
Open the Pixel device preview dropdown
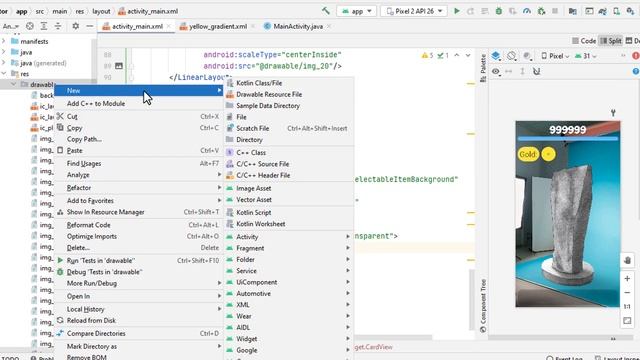(x=555, y=56)
